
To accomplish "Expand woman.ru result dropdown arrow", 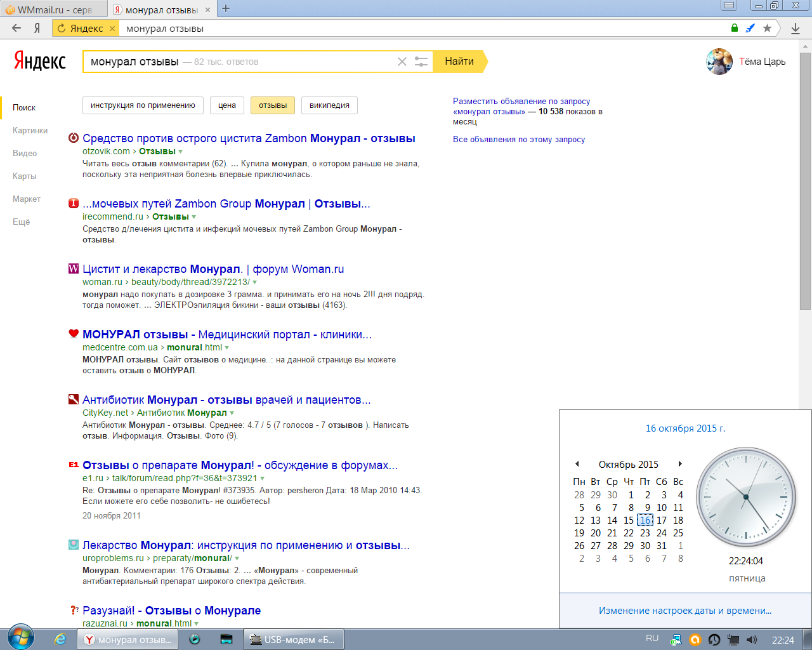I will 255,282.
